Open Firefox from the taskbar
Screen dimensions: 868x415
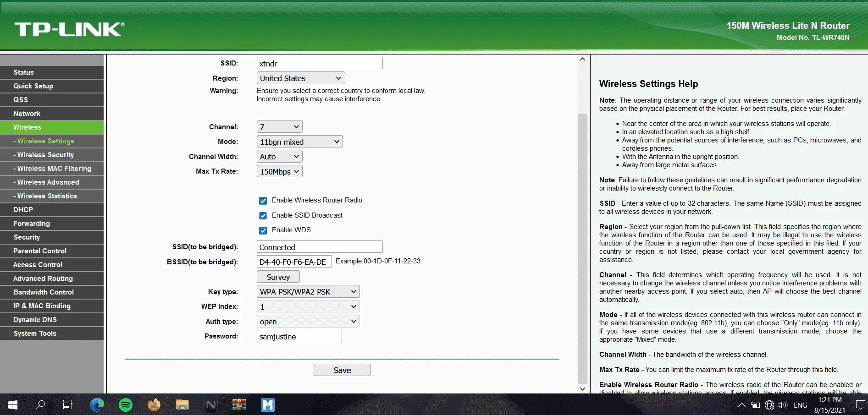154,404
